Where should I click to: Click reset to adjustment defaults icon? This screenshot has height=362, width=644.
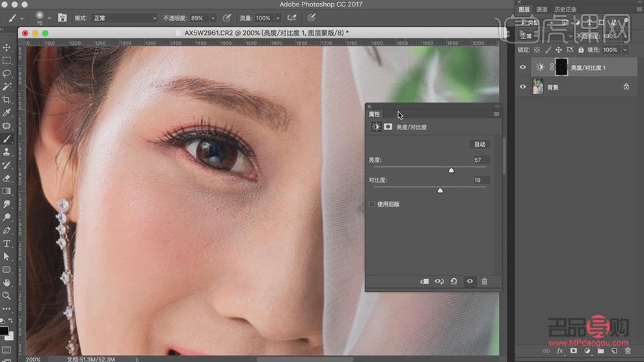[x=454, y=281]
